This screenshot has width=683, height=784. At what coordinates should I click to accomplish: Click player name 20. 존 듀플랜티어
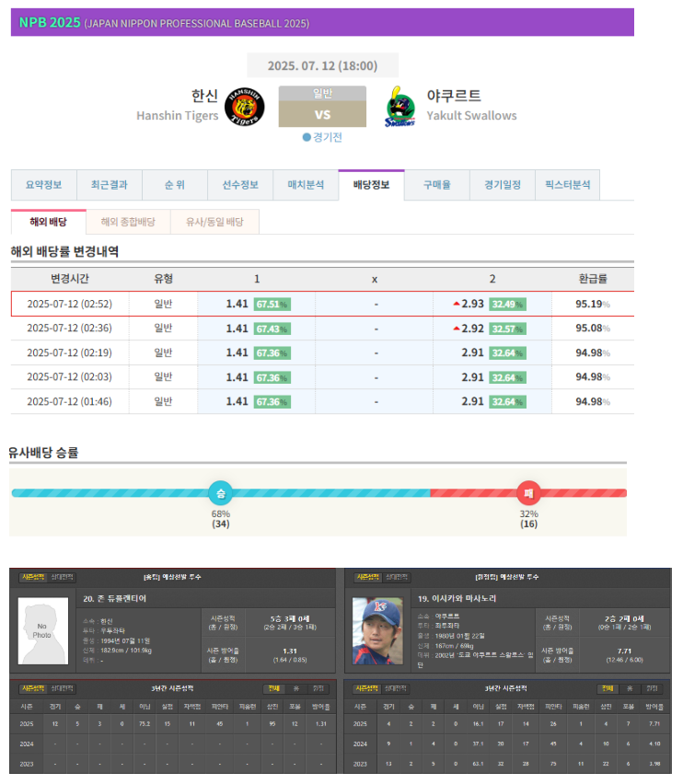coord(114,598)
